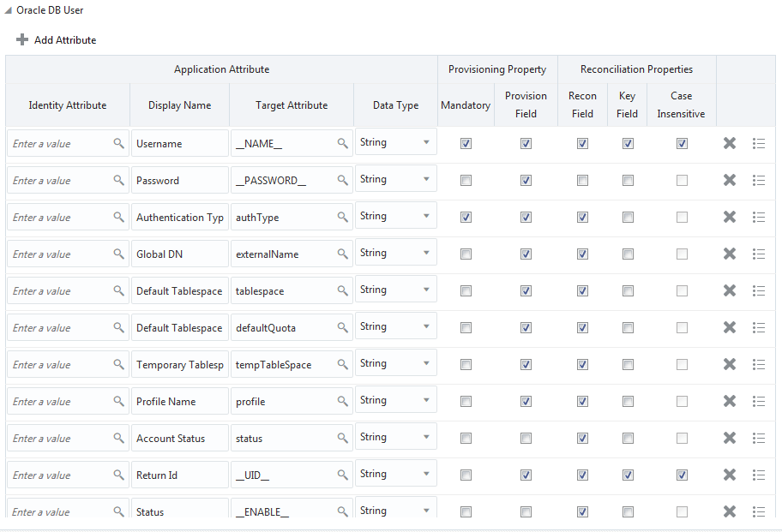
Task: Collapse the Oracle DB User section
Action: (9, 10)
